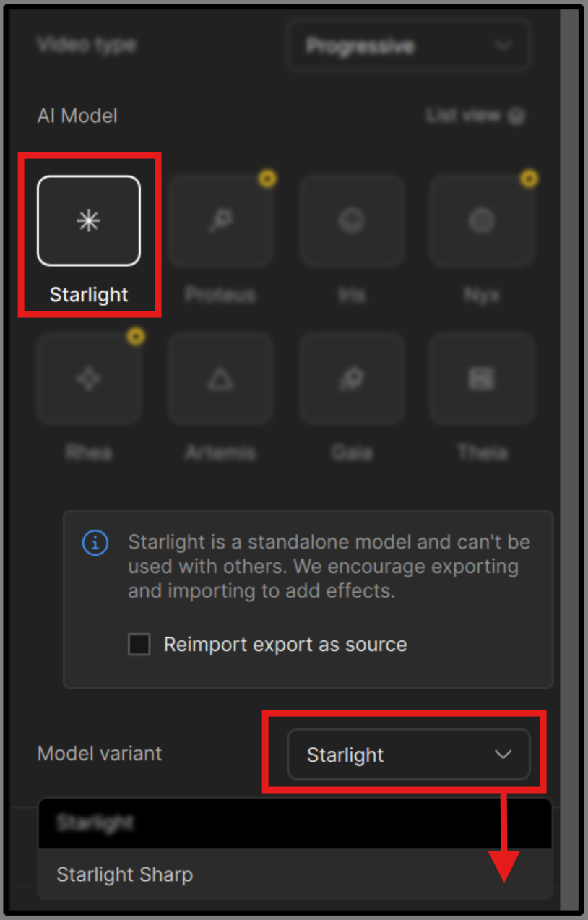
Task: Click the blue info icon
Action: (x=95, y=543)
